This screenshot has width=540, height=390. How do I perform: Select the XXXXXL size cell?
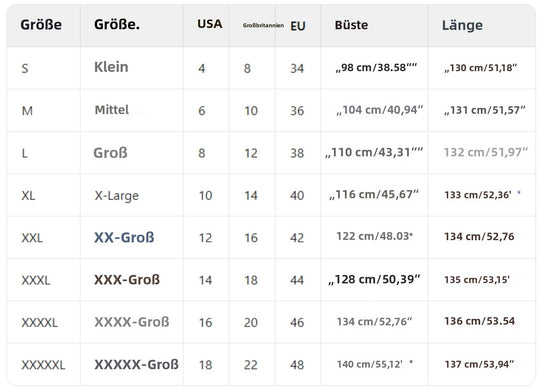point(43,365)
